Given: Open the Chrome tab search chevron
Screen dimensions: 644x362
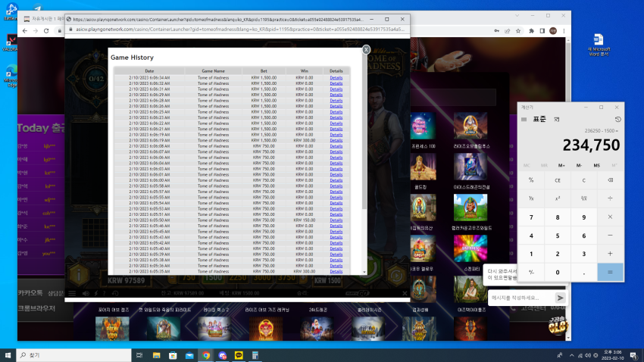Looking at the screenshot, I should [x=517, y=16].
